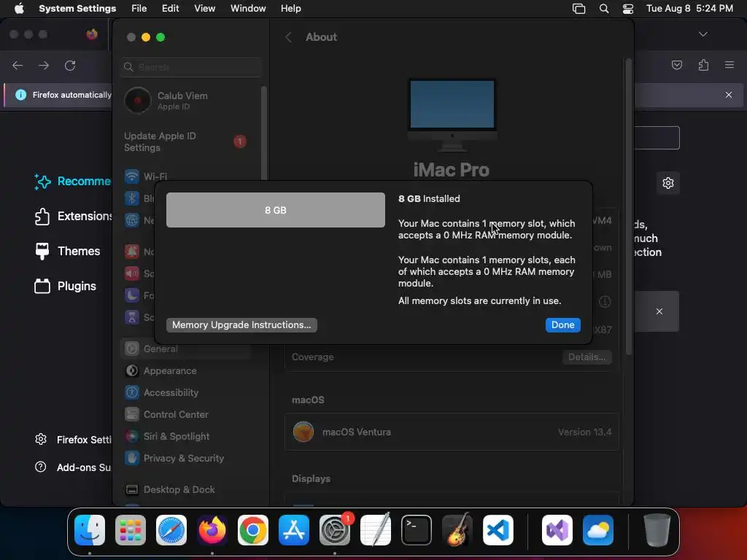The width and height of the screenshot is (747, 560).
Task: Open Control Center settings
Action: pos(186,414)
